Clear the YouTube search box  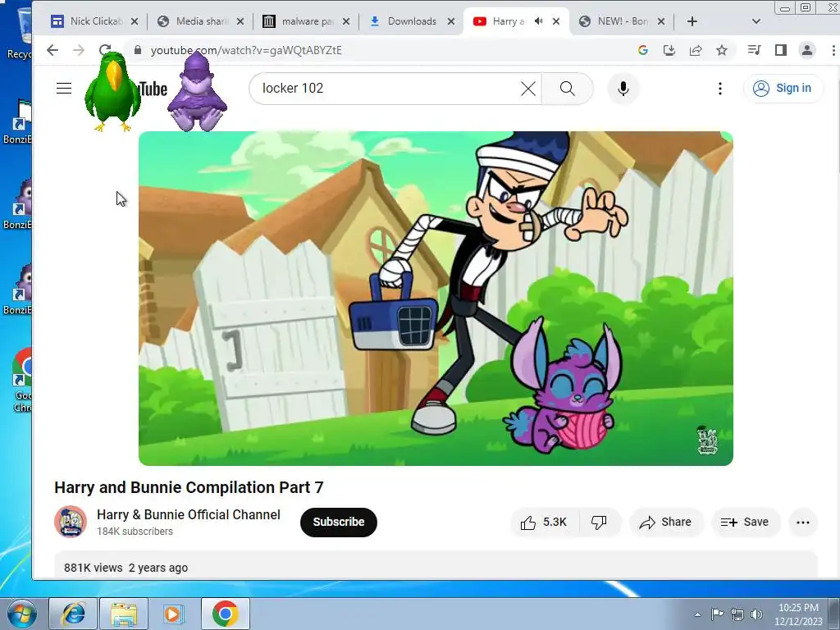(x=527, y=89)
